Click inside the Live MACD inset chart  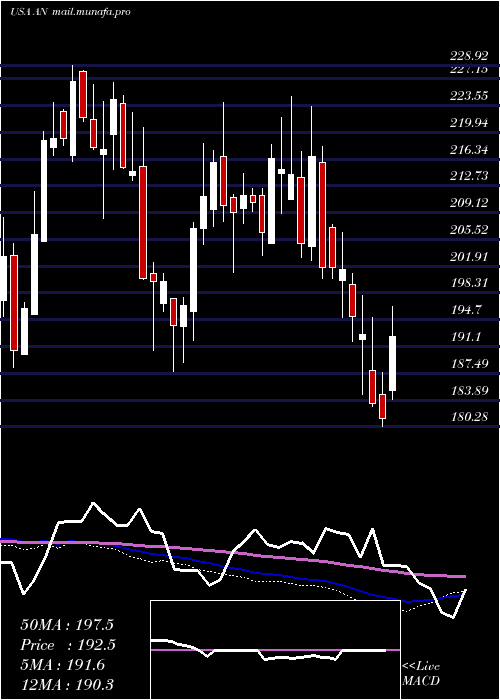275,650
